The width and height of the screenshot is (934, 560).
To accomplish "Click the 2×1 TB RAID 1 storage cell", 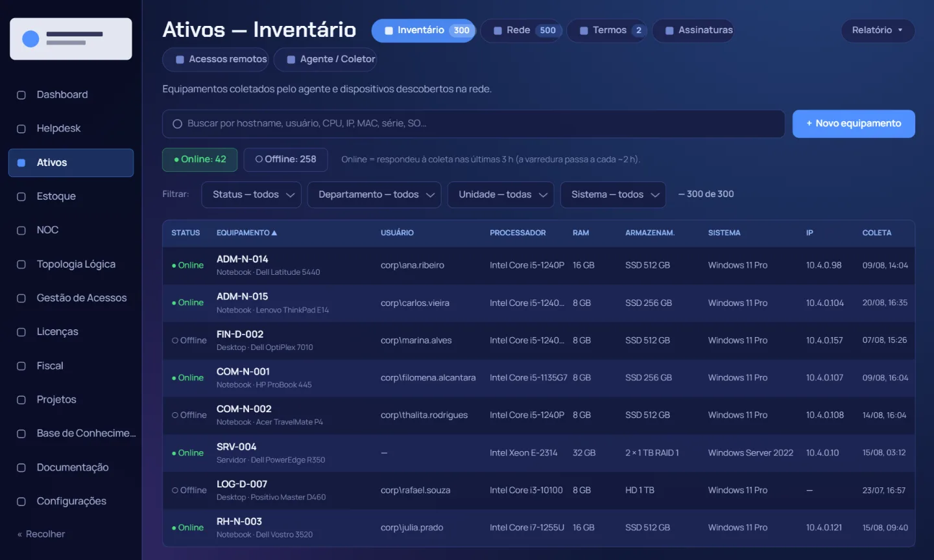I will click(652, 453).
